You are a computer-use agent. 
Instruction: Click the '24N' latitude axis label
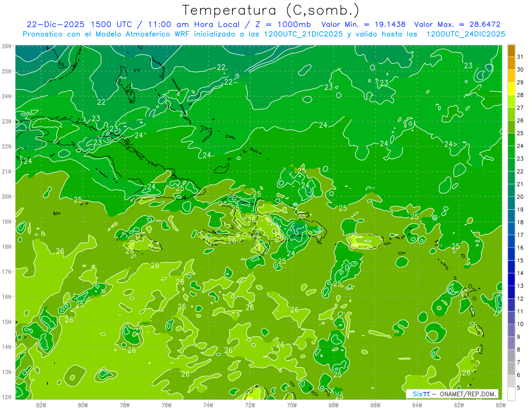click(x=7, y=96)
